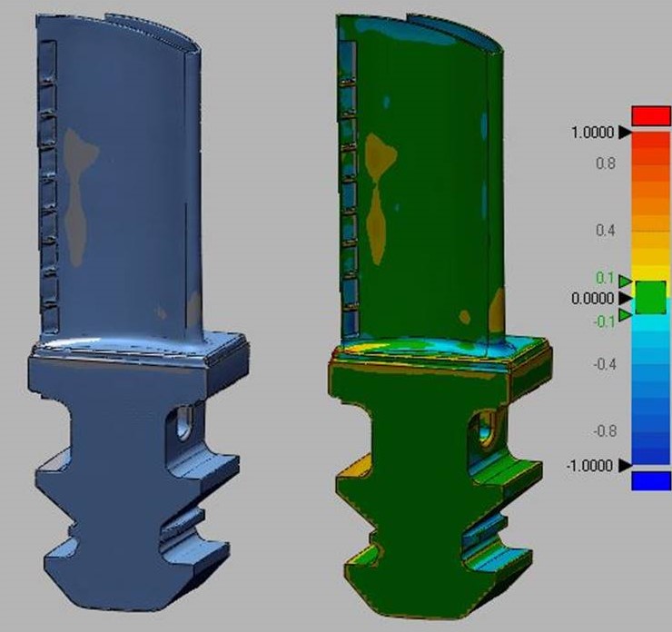Click the black marker at 1.0000
Screen dimensions: 672x632
tap(625, 133)
